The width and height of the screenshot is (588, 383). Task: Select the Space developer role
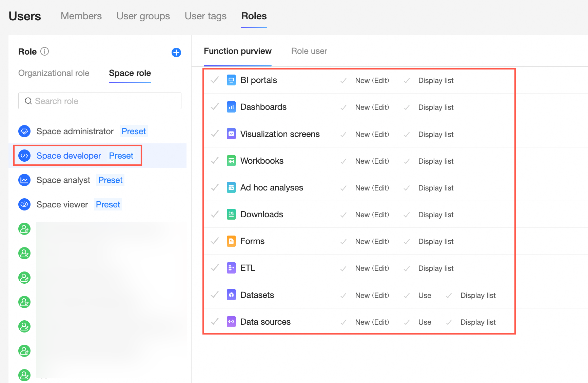coord(69,156)
